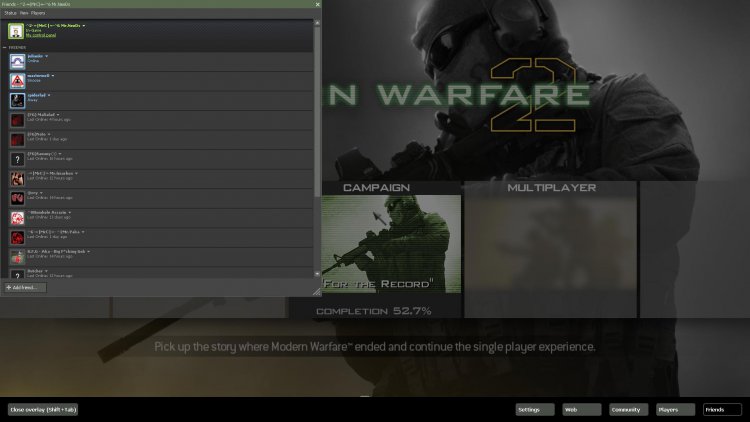Open Players from the overlay bottom bar

675,410
